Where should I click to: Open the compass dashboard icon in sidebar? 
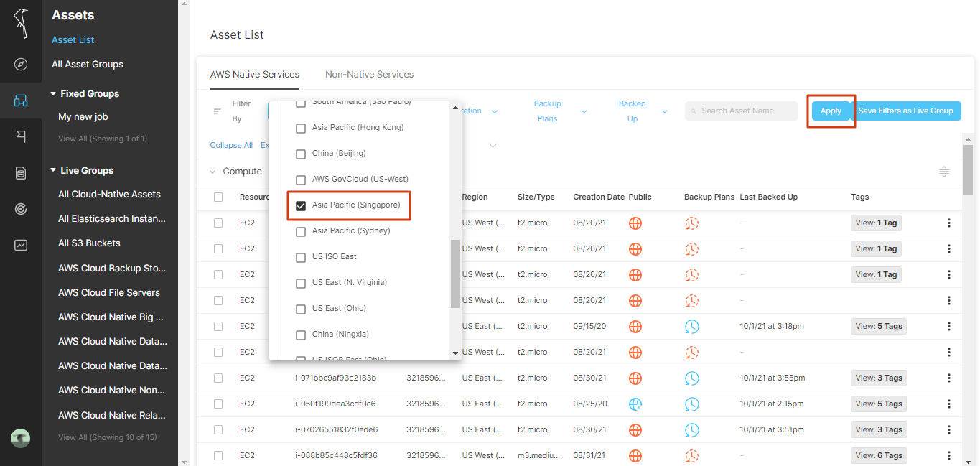click(21, 65)
